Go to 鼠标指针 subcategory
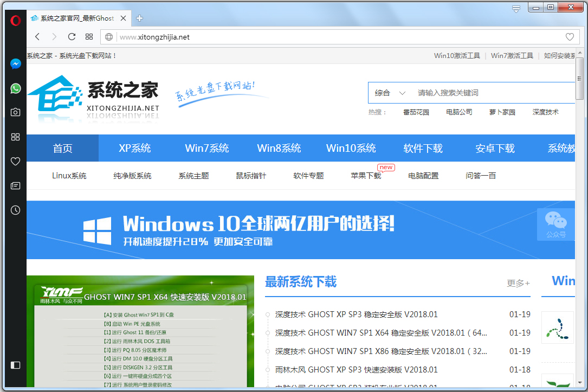588x392 pixels. tap(251, 176)
